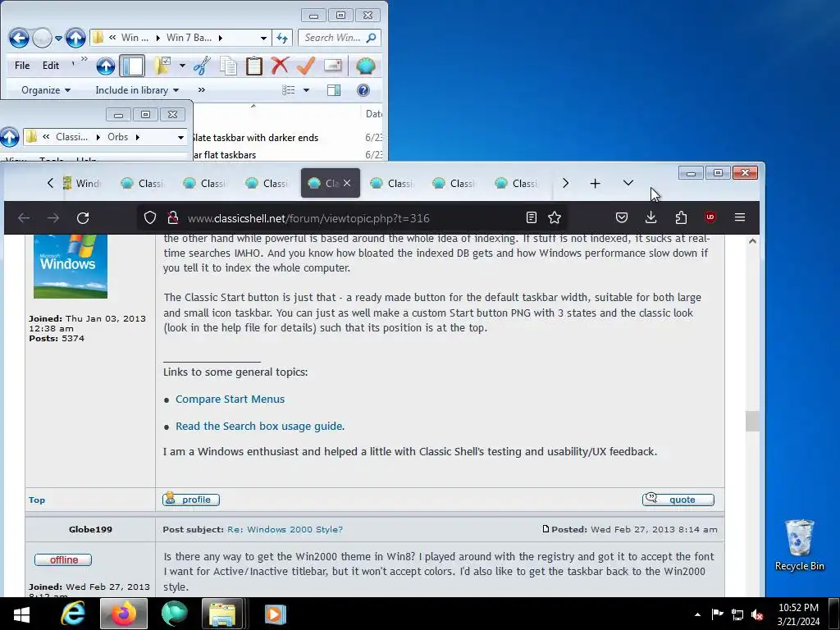Click the profile button
Image resolution: width=840 pixels, height=630 pixels.
(190, 500)
